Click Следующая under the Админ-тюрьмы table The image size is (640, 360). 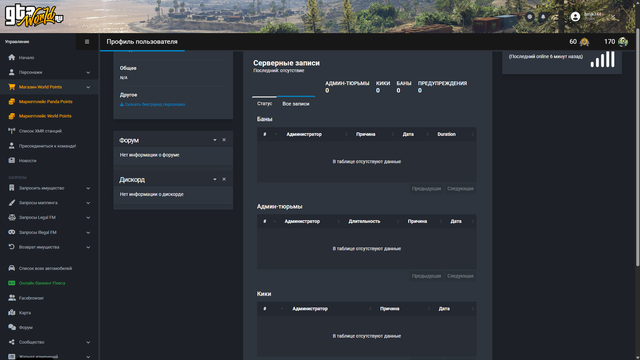click(460, 276)
